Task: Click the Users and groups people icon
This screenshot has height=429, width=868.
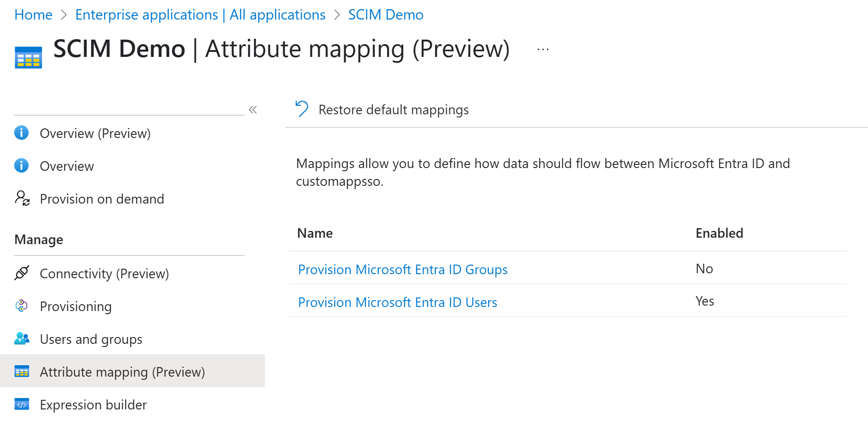Action: [22, 339]
